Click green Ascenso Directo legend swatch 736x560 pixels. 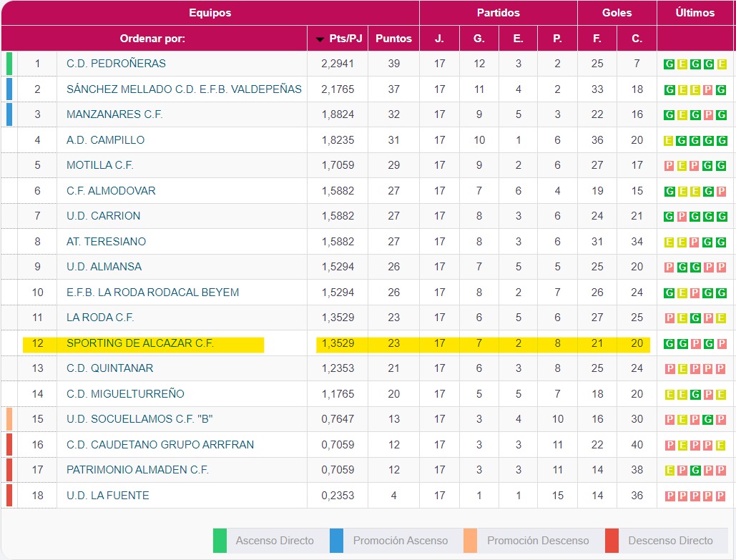point(220,541)
